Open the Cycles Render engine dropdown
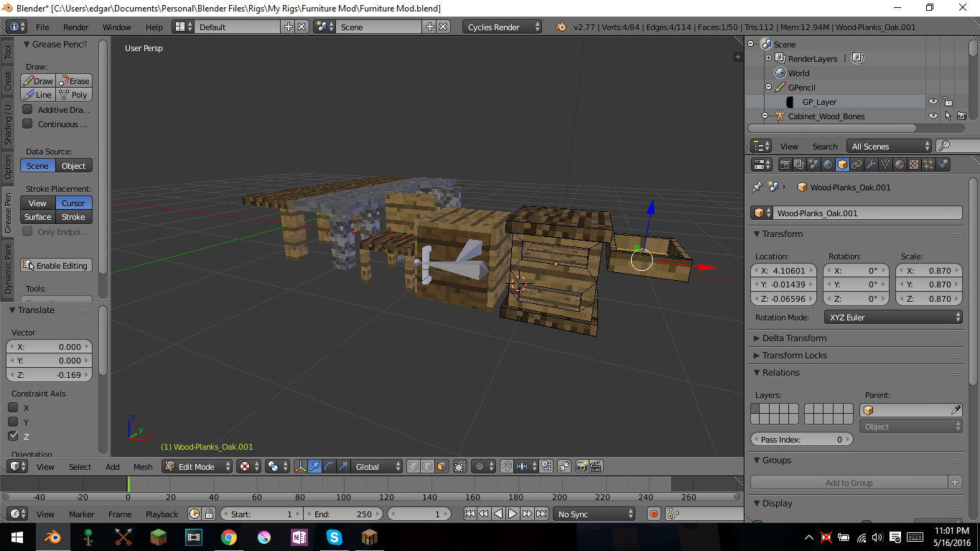The height and width of the screenshot is (551, 980). tap(503, 27)
